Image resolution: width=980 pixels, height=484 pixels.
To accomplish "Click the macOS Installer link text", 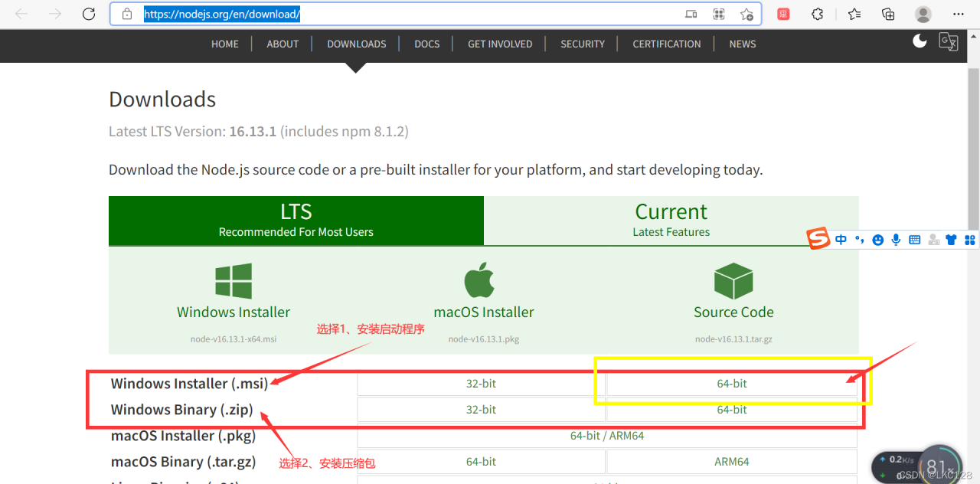I will click(484, 312).
